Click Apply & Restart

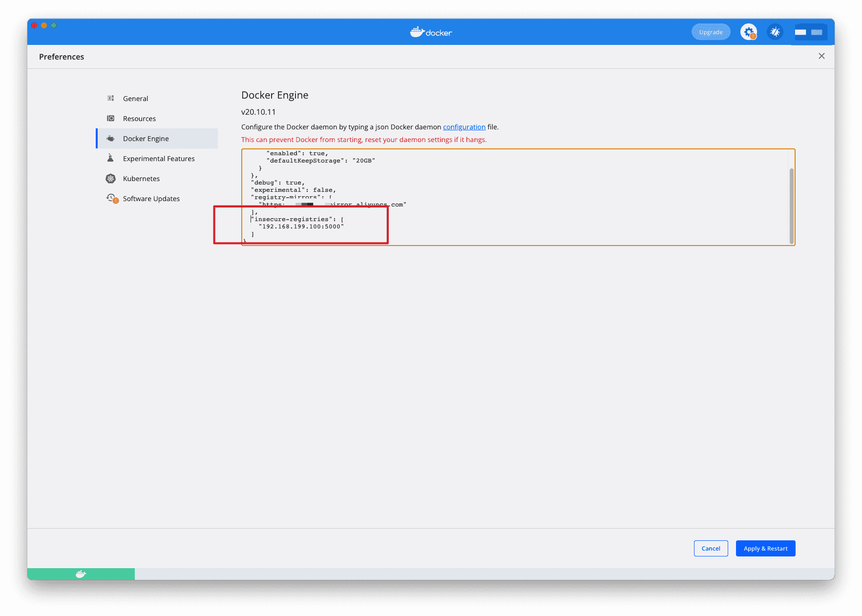click(x=765, y=548)
